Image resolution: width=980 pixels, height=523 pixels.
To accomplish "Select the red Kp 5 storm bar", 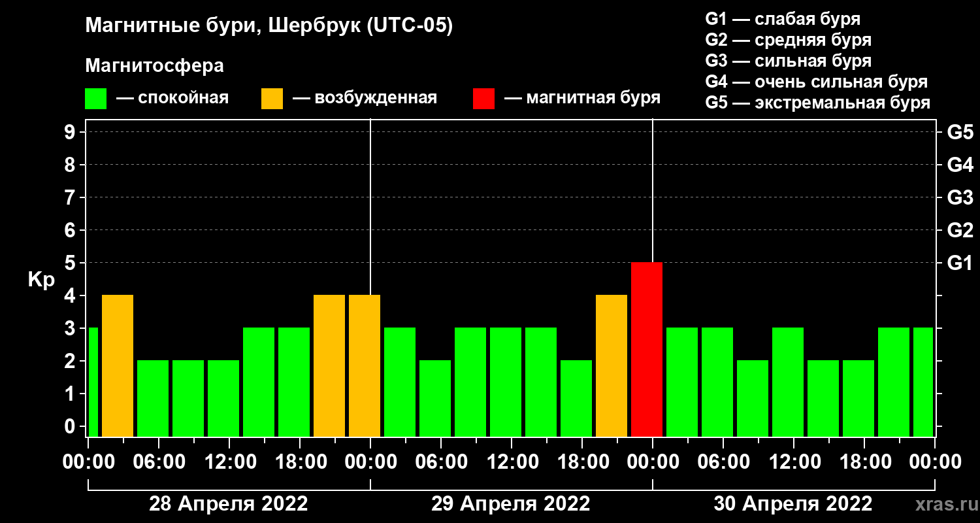I will coord(647,349).
